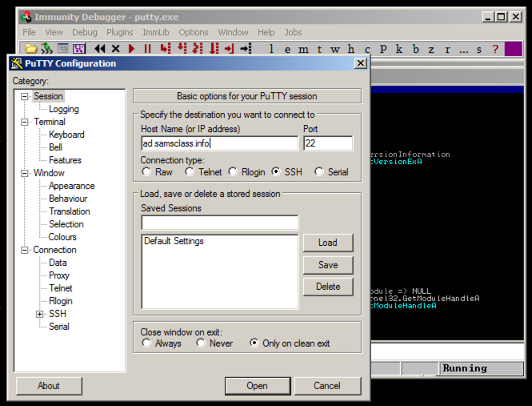
Task: Select the Raw connection type
Action: point(146,172)
